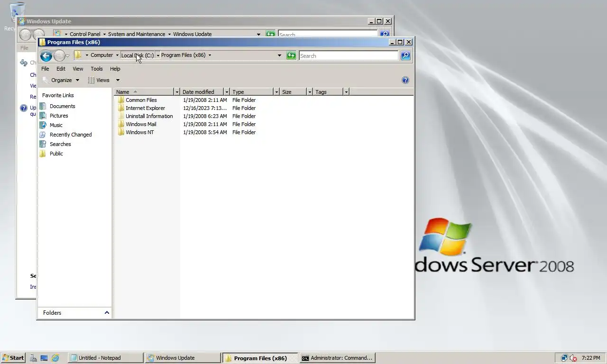Click green Refresh button in Program Files window

tap(291, 55)
